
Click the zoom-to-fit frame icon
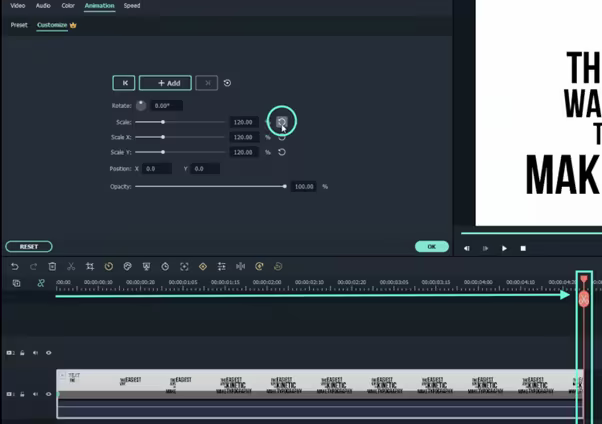184,267
